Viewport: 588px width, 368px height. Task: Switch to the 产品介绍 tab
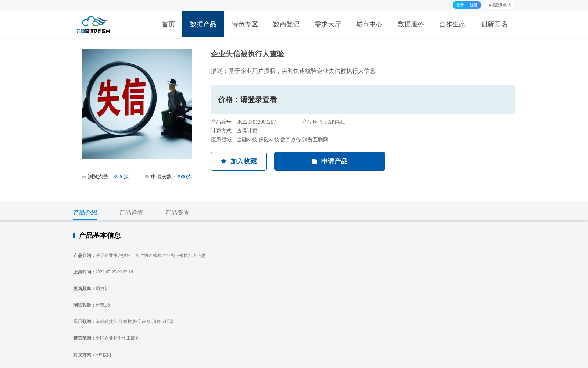point(85,213)
